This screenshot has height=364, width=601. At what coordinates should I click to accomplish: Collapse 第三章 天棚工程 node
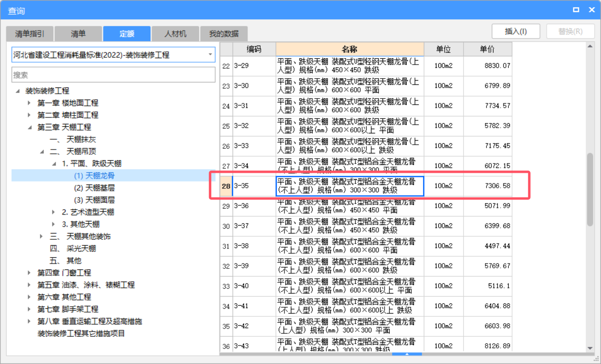[x=30, y=127]
